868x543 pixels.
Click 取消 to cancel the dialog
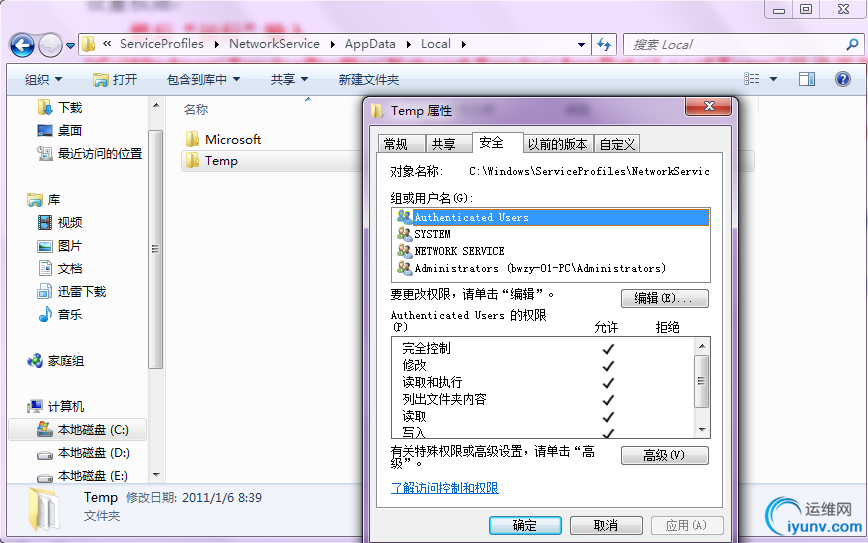(x=606, y=525)
